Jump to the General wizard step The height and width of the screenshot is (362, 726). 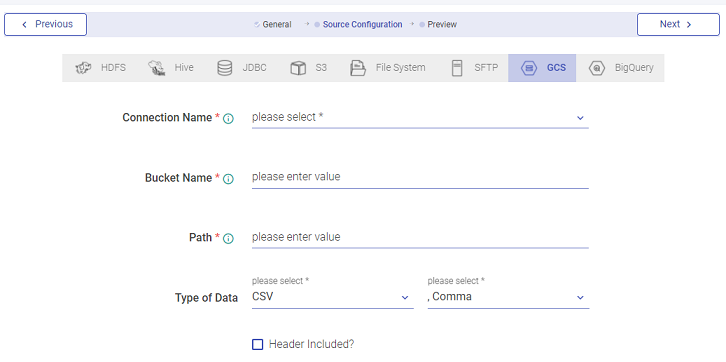(273, 25)
